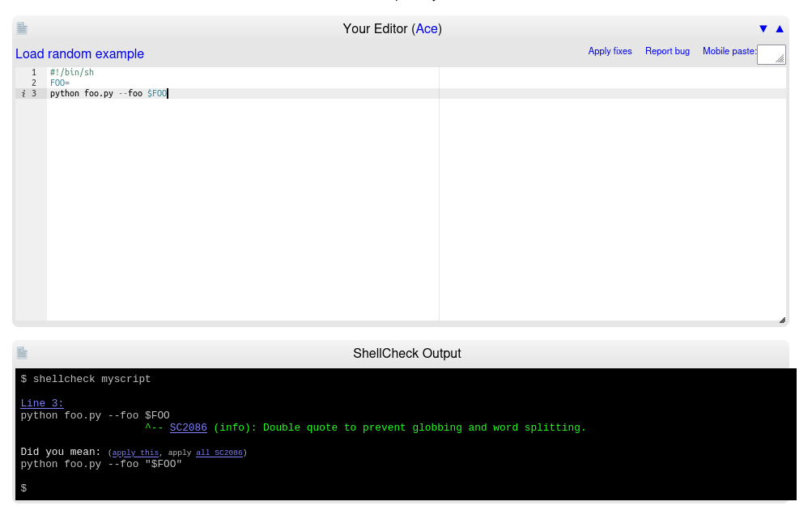Image resolution: width=812 pixels, height=510 pixels.
Task: Open the "Ace" editor link
Action: (427, 28)
